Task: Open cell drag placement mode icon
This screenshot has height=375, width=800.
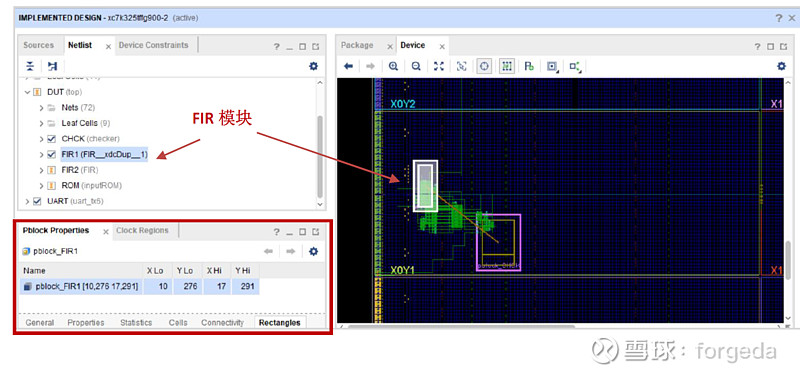Action: (552, 66)
